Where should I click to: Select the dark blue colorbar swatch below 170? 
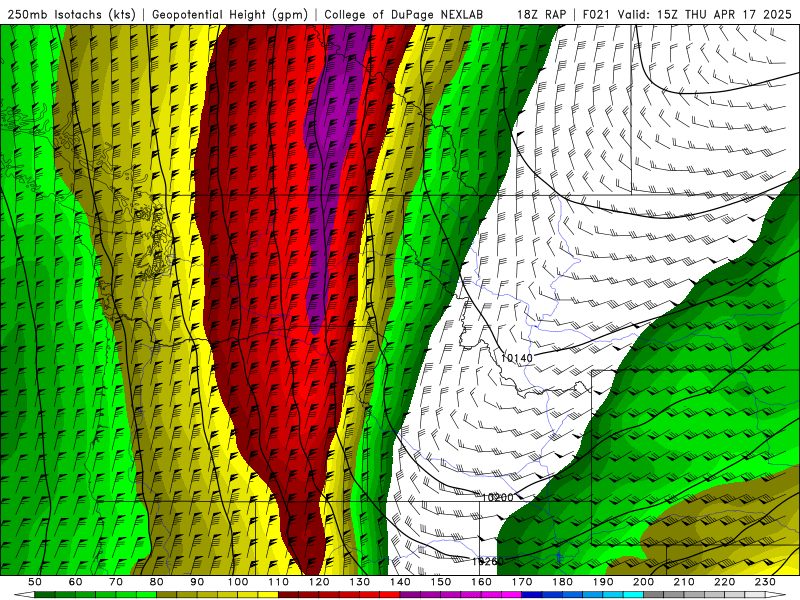(532, 595)
